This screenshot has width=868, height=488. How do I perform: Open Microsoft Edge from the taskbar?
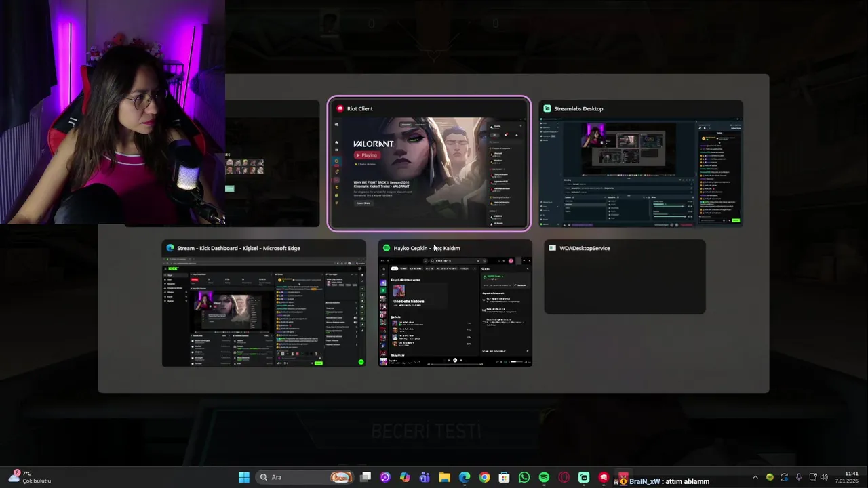point(465,477)
